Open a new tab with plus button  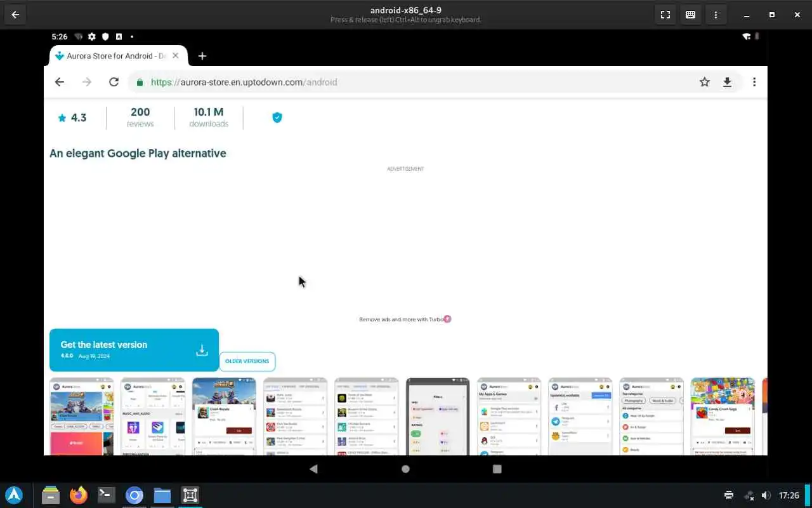pyautogui.click(x=202, y=56)
